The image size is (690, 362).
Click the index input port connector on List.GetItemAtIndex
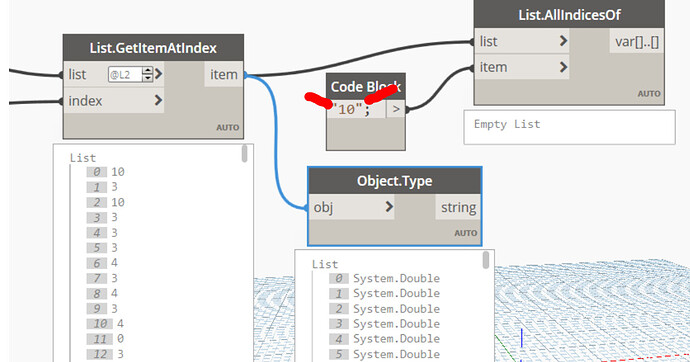(61, 102)
